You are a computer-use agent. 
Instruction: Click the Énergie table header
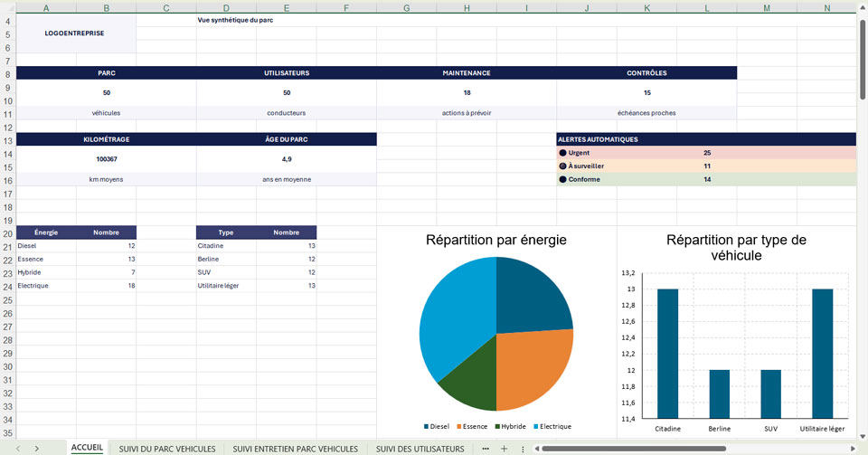(46, 232)
